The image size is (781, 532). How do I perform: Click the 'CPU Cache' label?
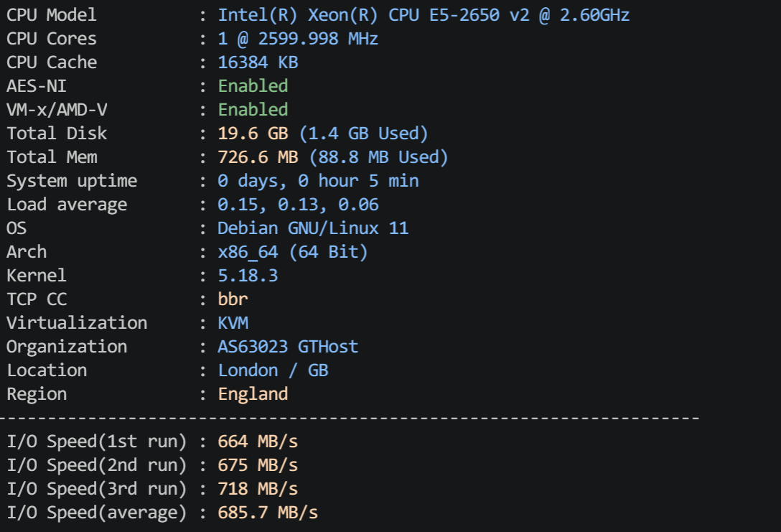[x=52, y=62]
